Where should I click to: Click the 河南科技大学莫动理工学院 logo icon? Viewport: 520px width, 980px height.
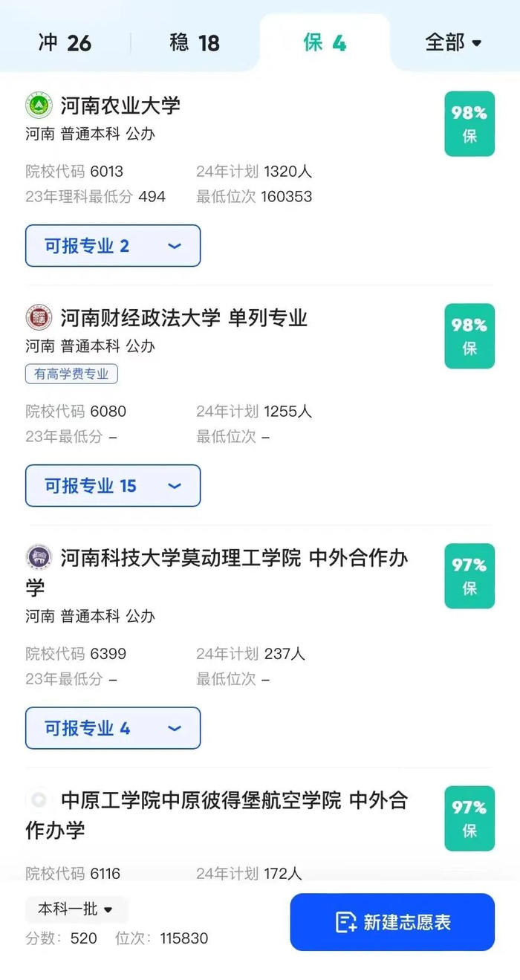pyautogui.click(x=39, y=558)
